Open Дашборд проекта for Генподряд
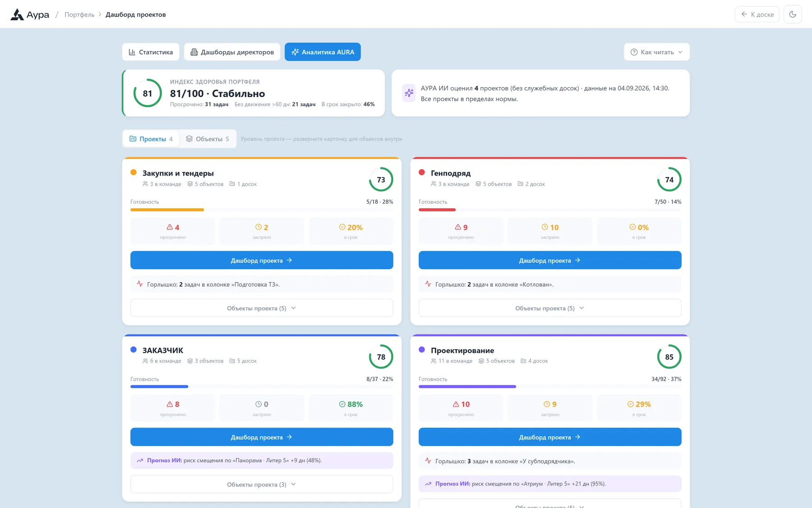 click(x=550, y=260)
